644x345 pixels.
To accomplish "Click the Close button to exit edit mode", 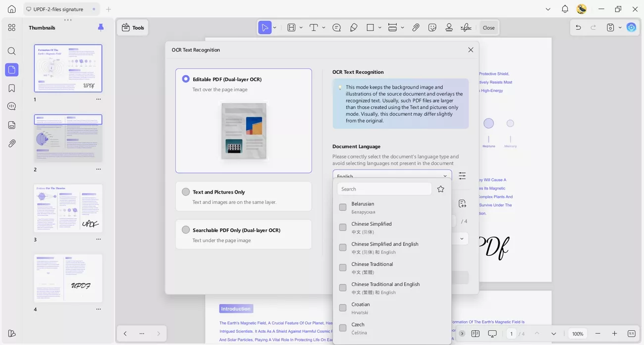I will (x=488, y=27).
